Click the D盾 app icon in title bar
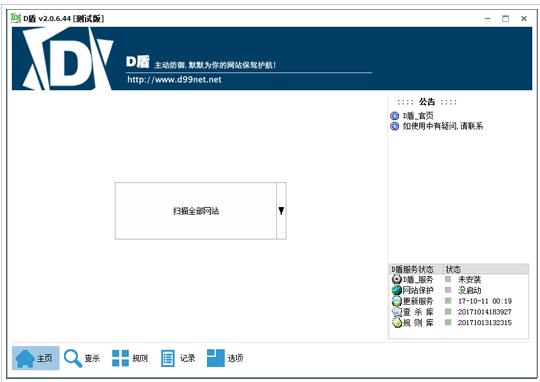 pos(15,18)
